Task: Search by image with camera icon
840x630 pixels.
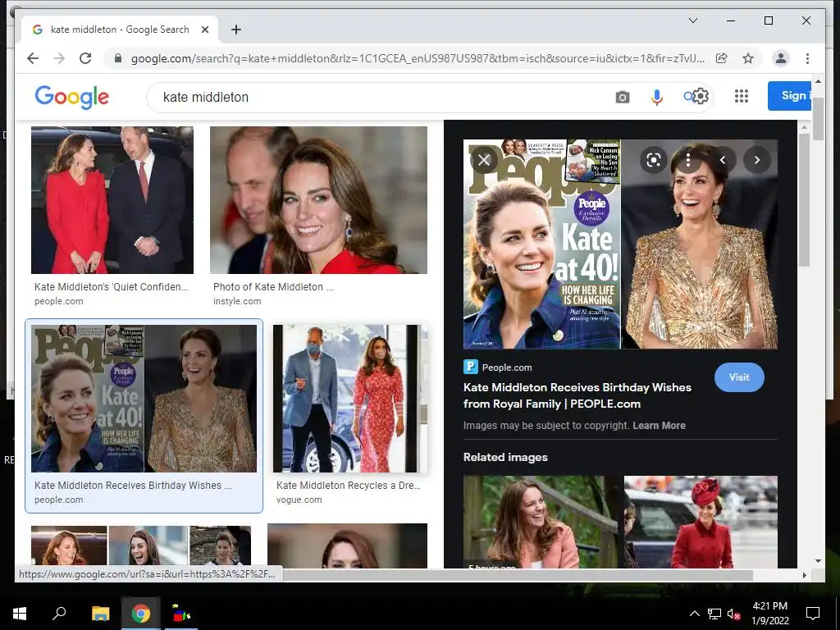Action: click(x=622, y=97)
